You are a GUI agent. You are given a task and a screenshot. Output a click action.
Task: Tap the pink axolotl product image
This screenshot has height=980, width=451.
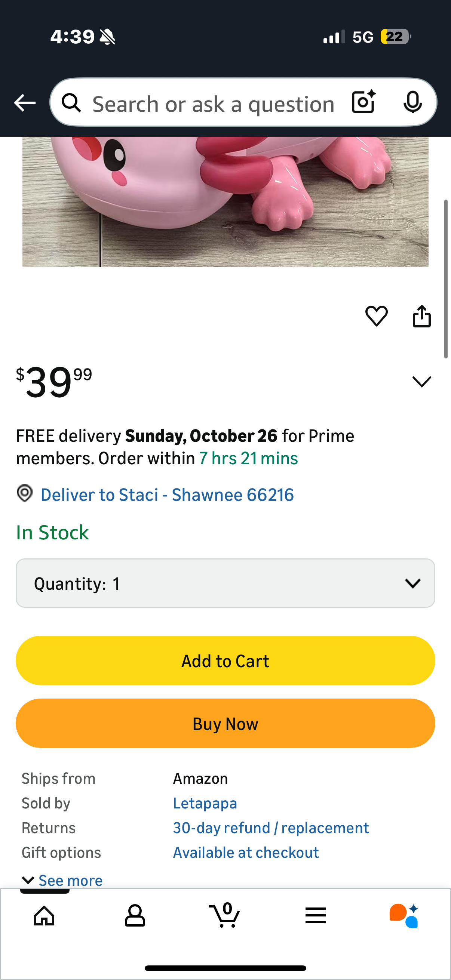click(225, 201)
